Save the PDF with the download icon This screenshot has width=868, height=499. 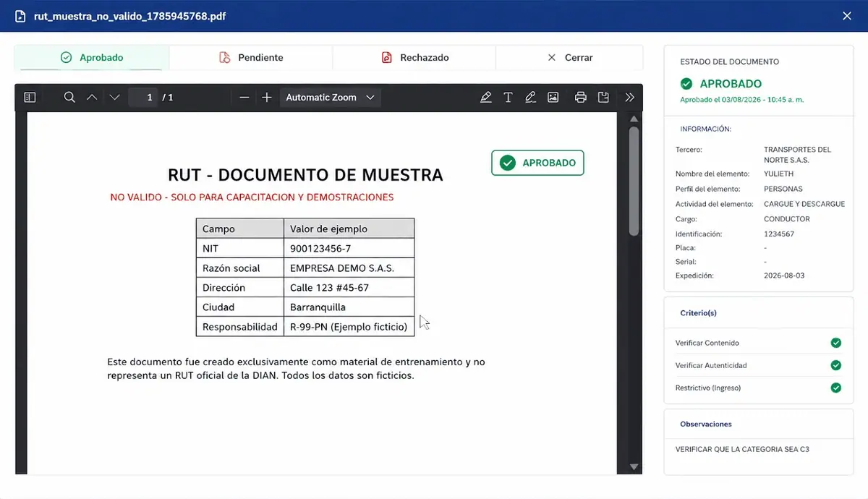[603, 97]
